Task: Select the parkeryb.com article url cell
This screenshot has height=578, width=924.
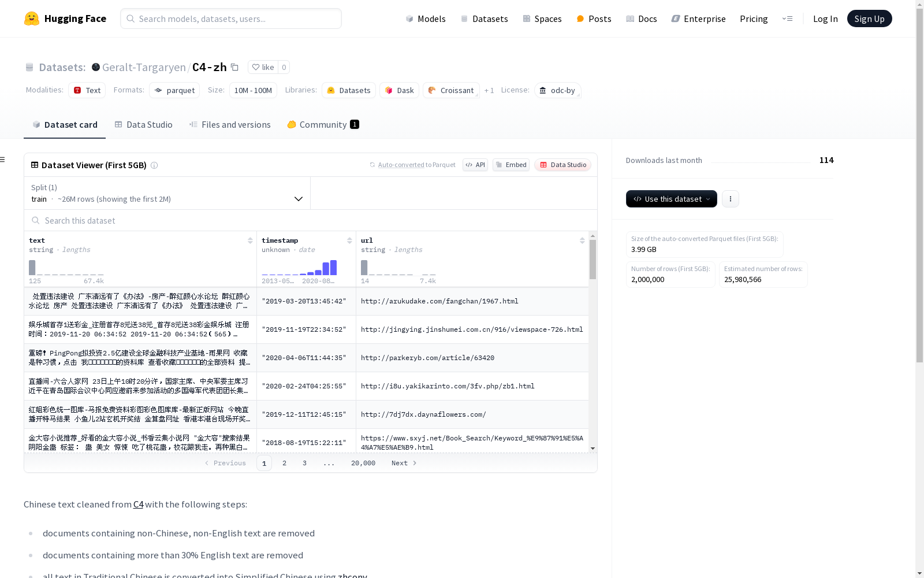Action: 472,358
